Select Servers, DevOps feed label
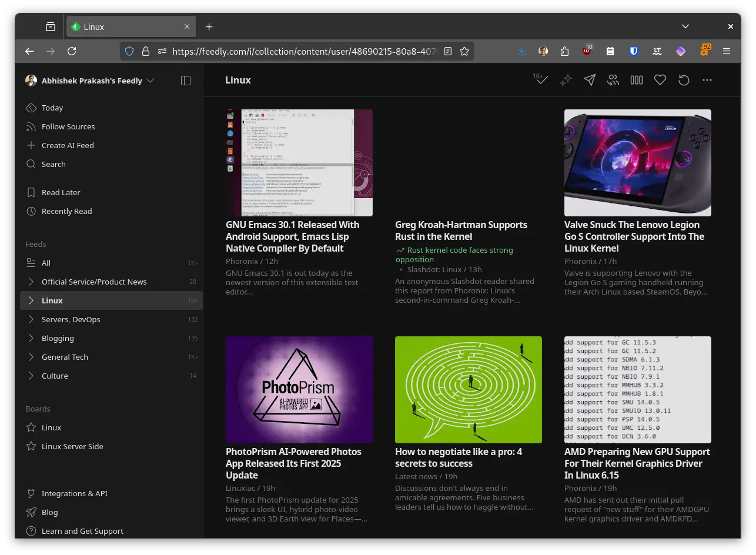Viewport: 756px width, 555px height. pos(71,319)
